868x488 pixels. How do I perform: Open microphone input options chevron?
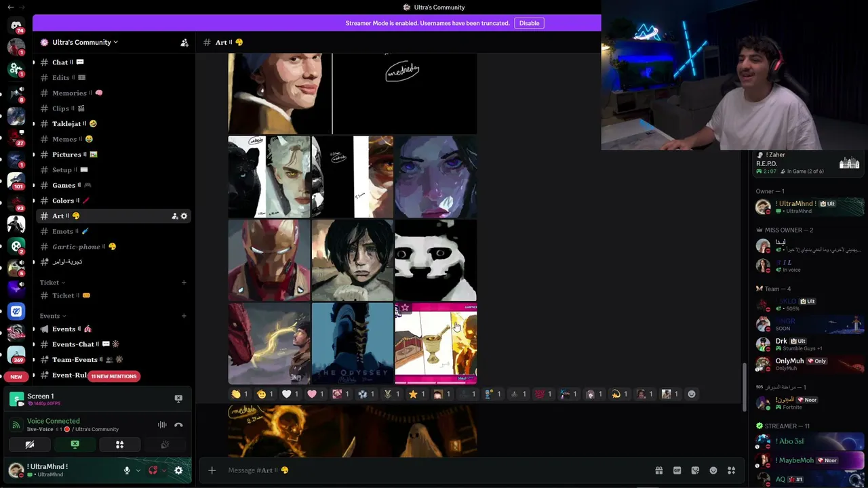(x=138, y=470)
